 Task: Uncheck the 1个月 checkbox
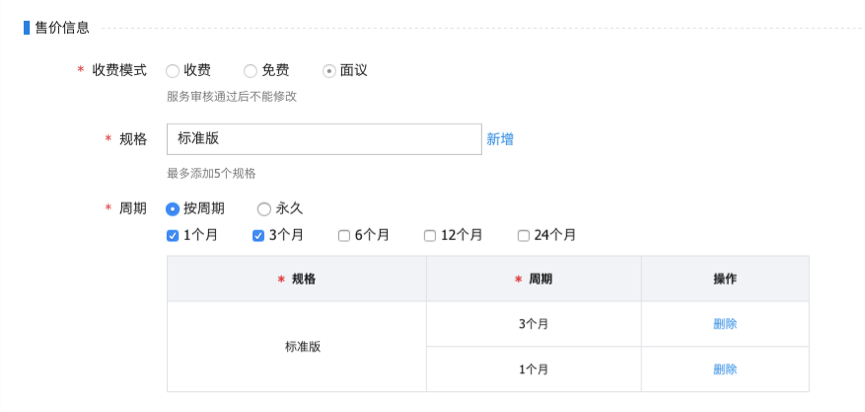coord(173,236)
